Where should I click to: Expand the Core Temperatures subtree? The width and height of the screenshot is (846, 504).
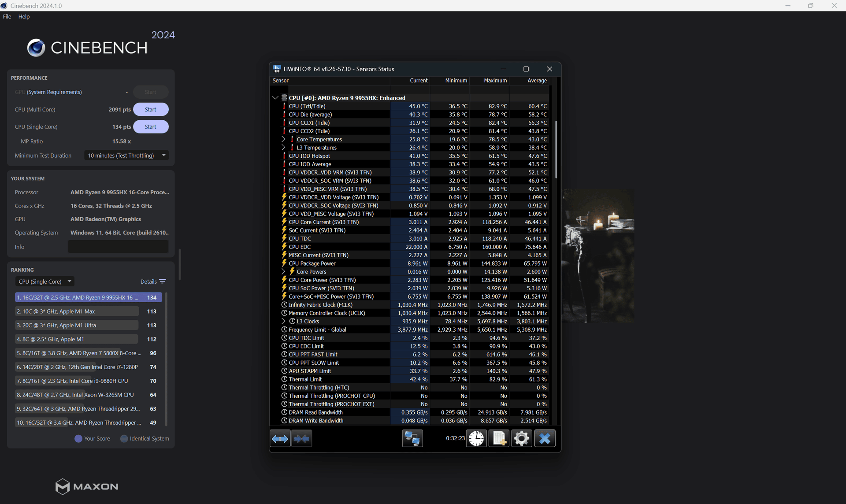point(283,139)
